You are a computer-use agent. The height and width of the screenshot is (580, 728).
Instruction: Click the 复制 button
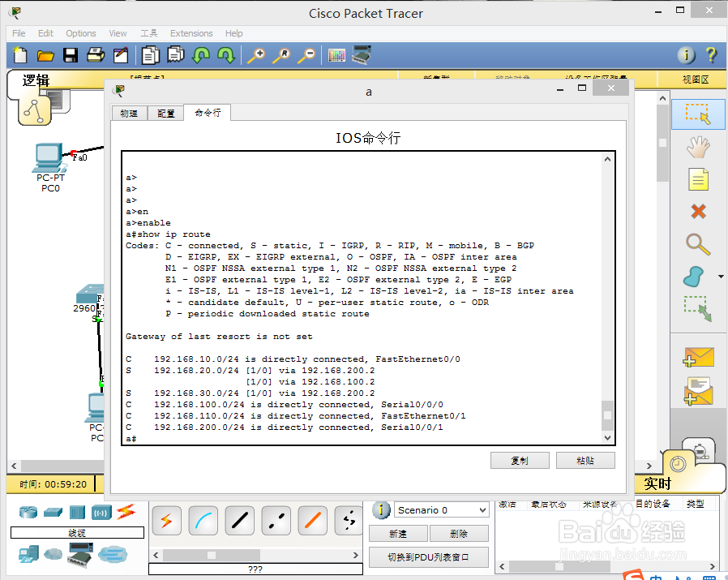click(x=520, y=461)
